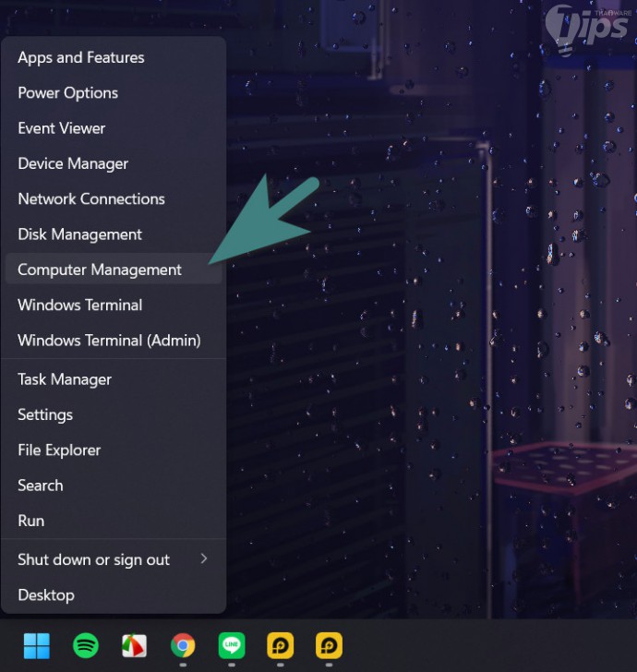Open Settings from the Start context menu
637x672 pixels.
tap(114, 414)
